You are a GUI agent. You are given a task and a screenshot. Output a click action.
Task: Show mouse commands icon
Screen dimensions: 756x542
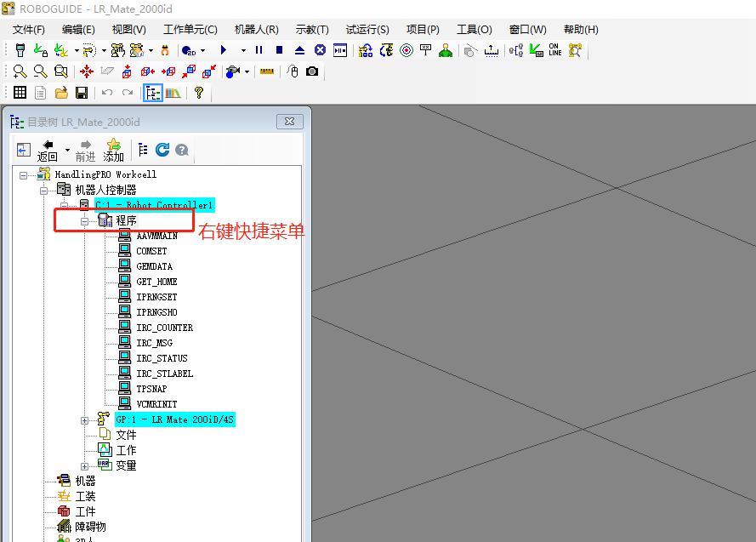[293, 71]
